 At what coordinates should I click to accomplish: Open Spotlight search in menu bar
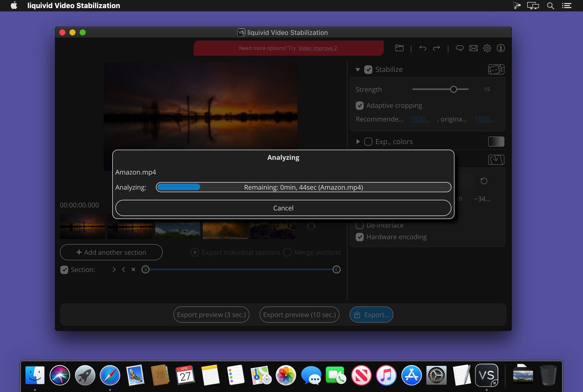tap(550, 6)
